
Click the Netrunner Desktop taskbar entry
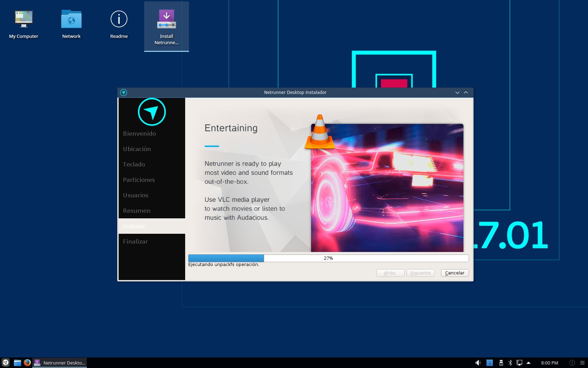pos(59,363)
